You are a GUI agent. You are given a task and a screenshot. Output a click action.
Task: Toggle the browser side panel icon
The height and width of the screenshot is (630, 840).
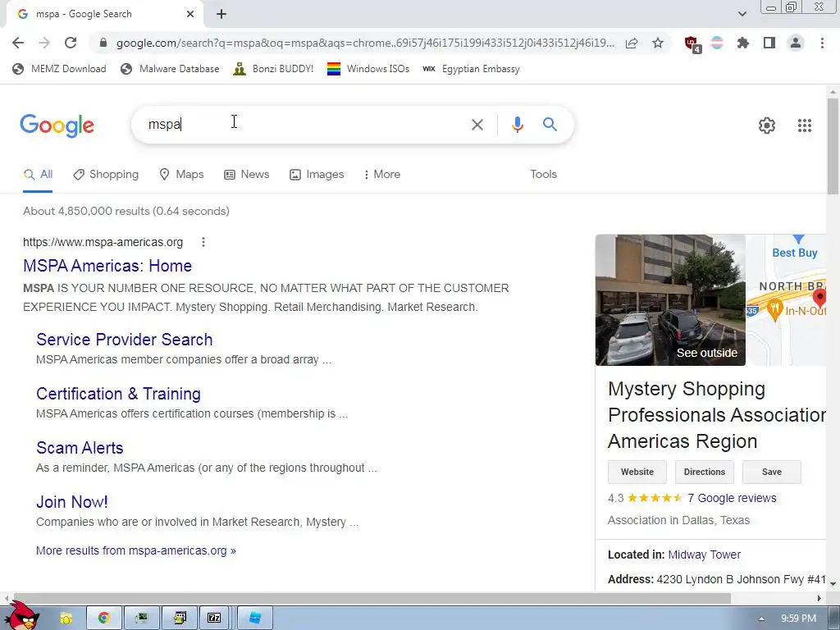point(769,43)
